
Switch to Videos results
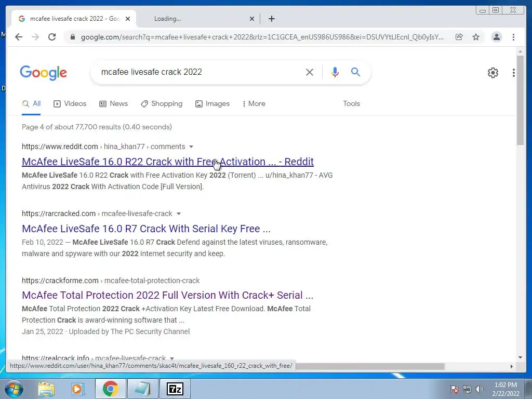pos(70,104)
